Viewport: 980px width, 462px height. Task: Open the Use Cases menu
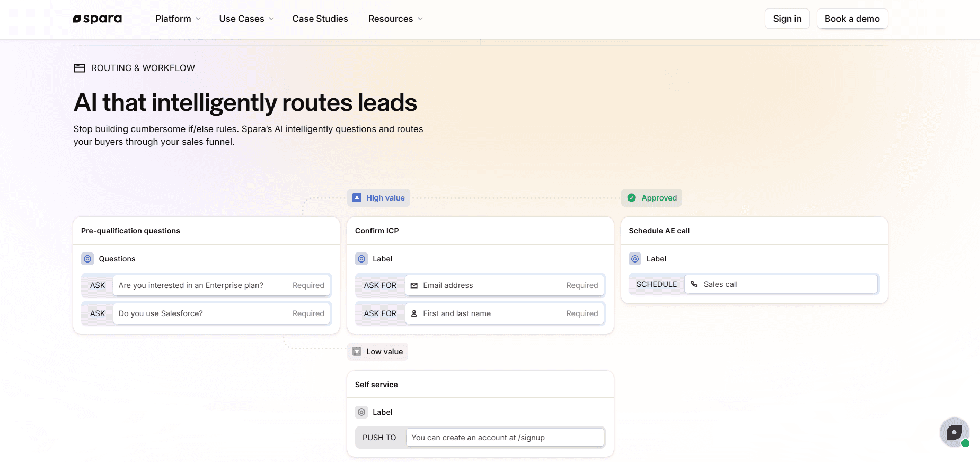click(246, 19)
